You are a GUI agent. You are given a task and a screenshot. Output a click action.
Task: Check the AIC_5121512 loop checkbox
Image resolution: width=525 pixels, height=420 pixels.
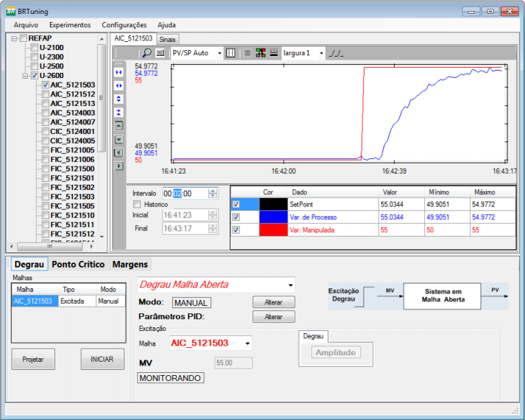[45, 94]
